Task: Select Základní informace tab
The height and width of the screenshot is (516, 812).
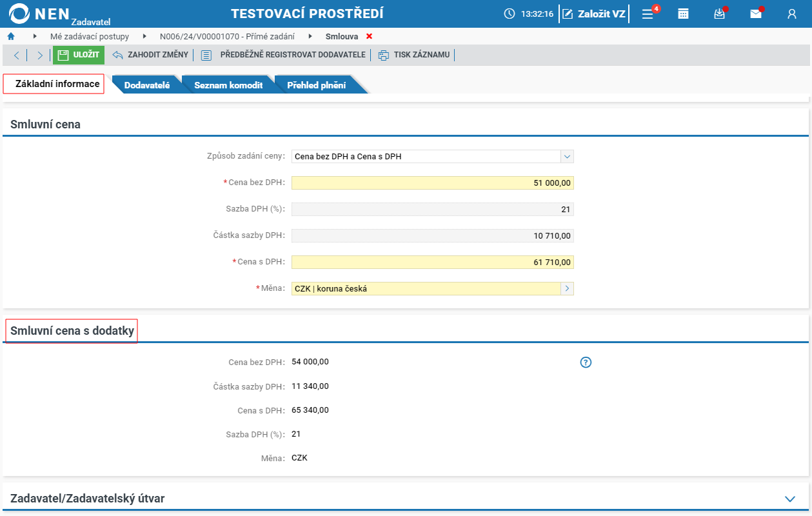Action: 54,84
